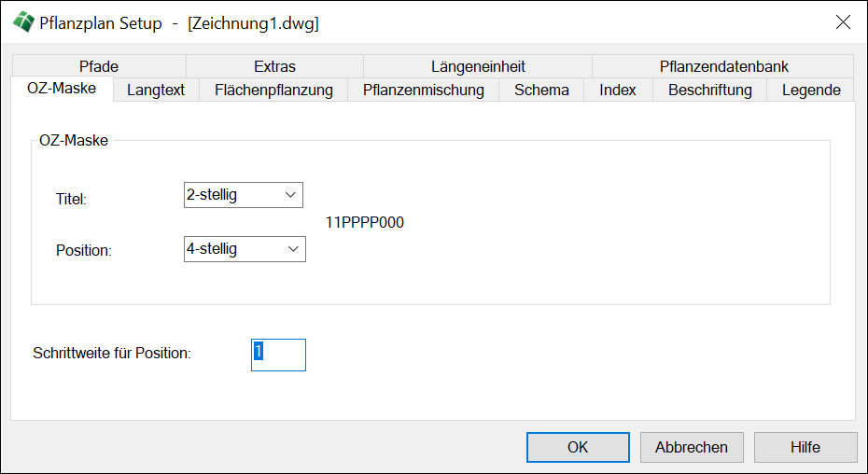Go to the Pflanzendatenbank tab
The height and width of the screenshot is (474, 868).
723,66
